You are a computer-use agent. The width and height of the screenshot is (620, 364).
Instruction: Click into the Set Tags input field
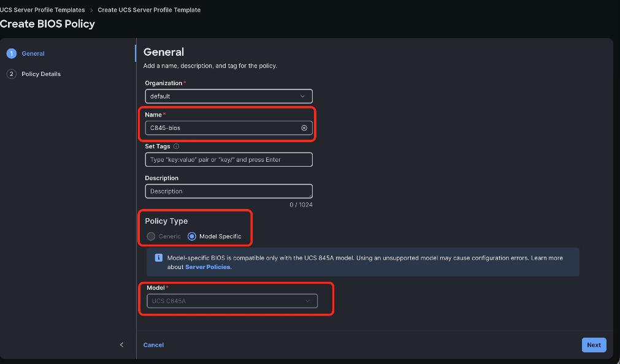coord(229,159)
